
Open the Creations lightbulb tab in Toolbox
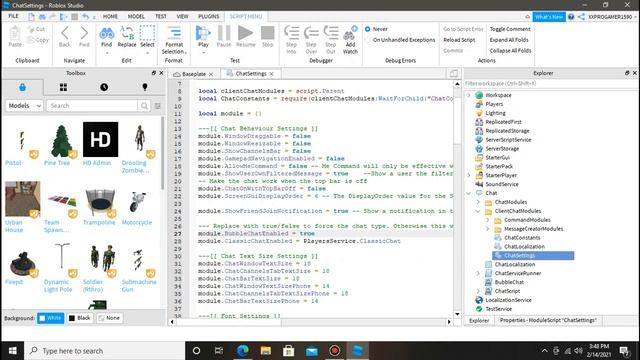point(144,87)
